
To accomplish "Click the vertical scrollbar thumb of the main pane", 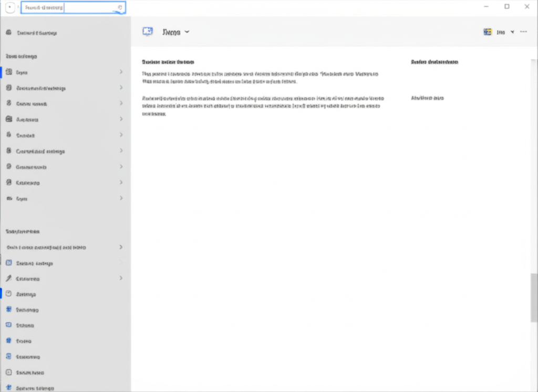I will click(534, 298).
